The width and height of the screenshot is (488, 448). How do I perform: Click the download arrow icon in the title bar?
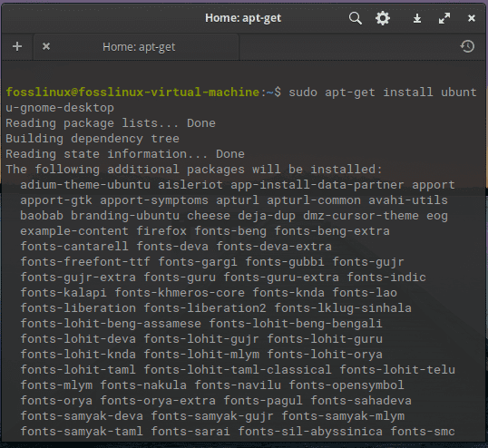(x=417, y=19)
